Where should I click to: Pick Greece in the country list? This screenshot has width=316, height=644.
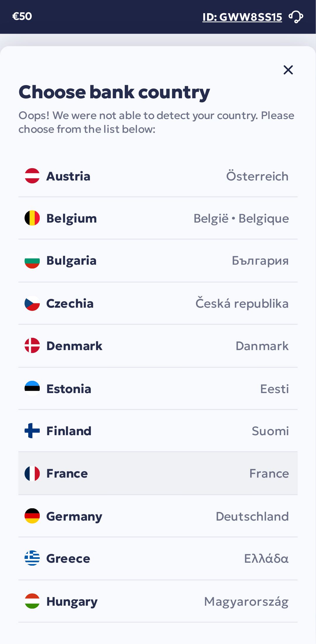click(x=158, y=558)
